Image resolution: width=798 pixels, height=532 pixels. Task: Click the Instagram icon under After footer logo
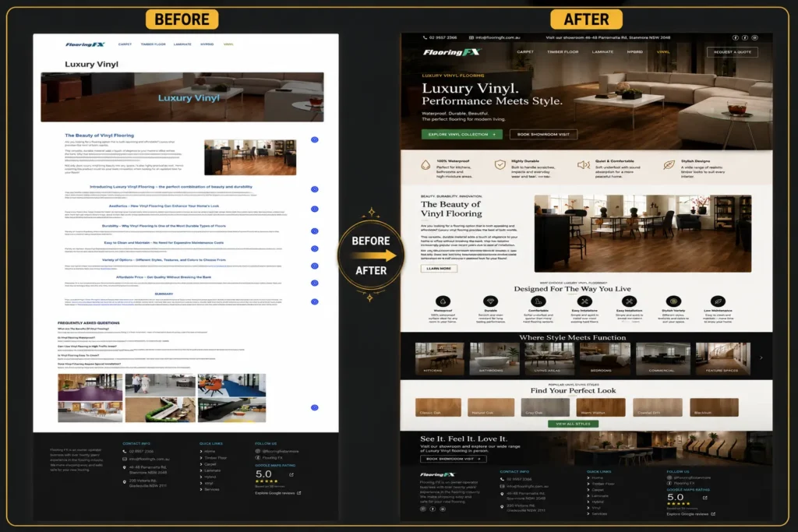tap(423, 509)
